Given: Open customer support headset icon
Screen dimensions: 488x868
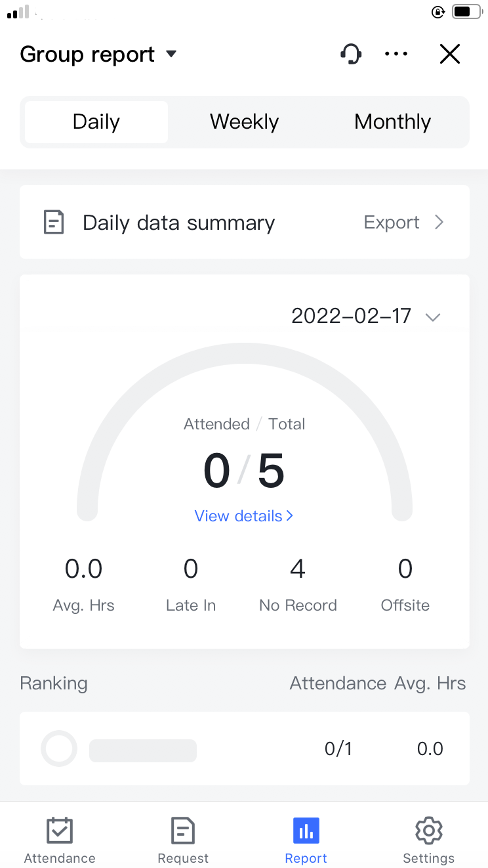Looking at the screenshot, I should point(352,54).
